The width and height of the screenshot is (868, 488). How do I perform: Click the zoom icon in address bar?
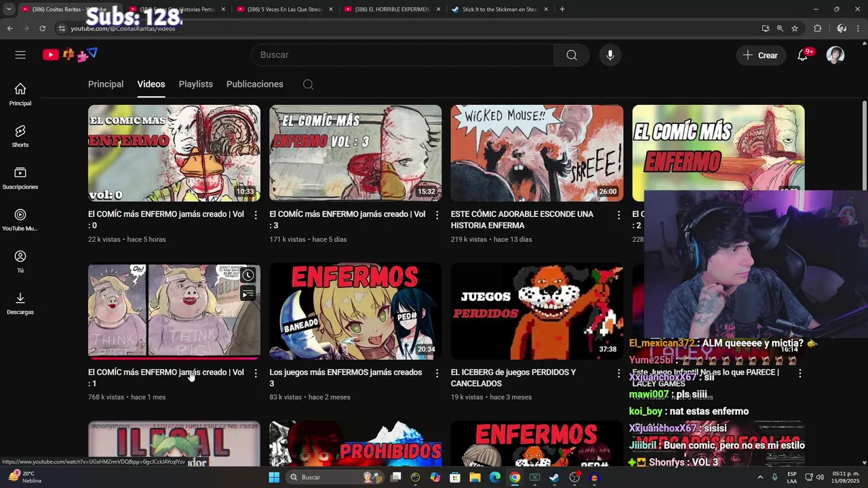pos(780,28)
